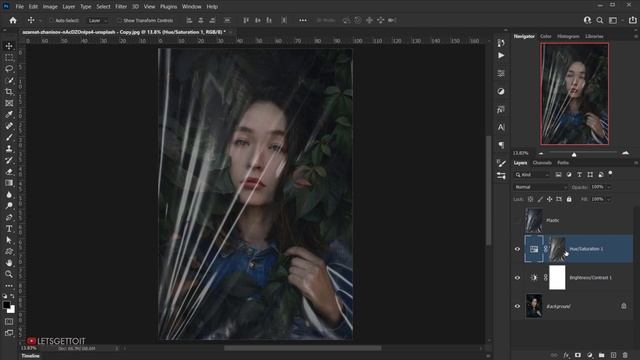Open the blend mode Normal dropdown
Screen dimensions: 640x360
click(x=540, y=187)
